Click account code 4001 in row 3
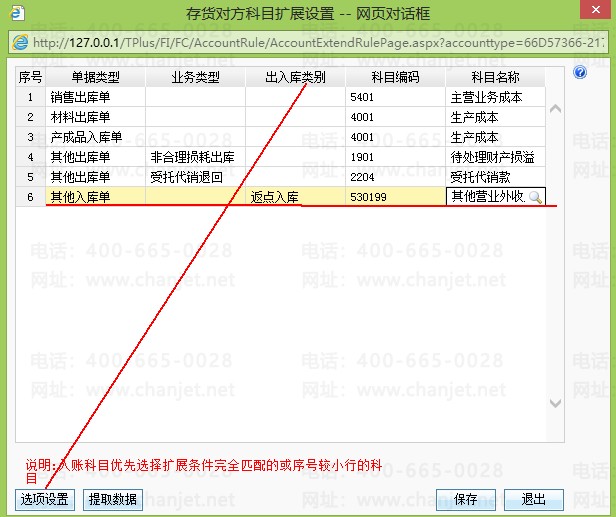The width and height of the screenshot is (616, 517). [x=395, y=137]
